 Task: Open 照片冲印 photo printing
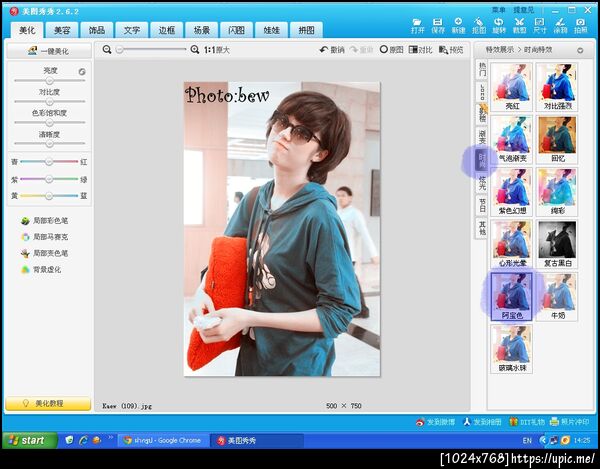click(x=569, y=422)
